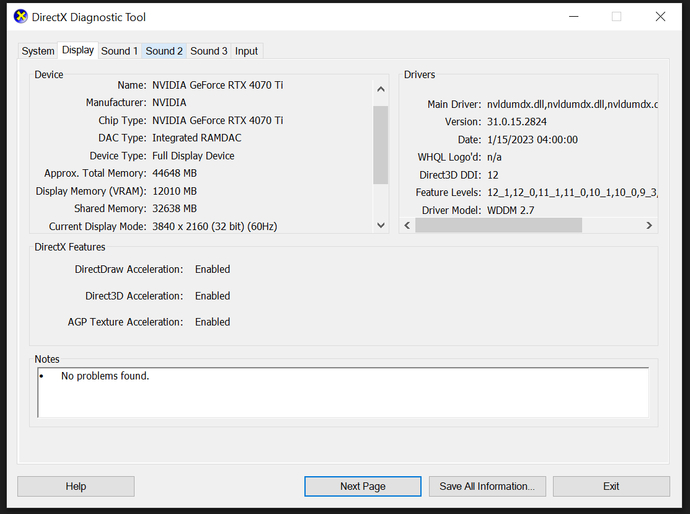The width and height of the screenshot is (690, 514).
Task: Click the '32638 MB' shared memory value
Action: coord(174,209)
